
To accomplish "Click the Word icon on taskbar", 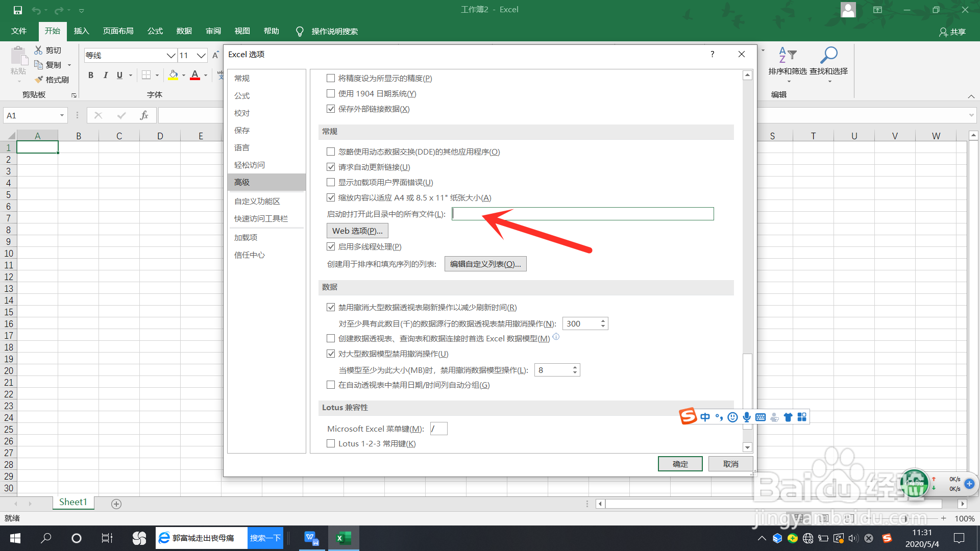I will [x=311, y=538].
